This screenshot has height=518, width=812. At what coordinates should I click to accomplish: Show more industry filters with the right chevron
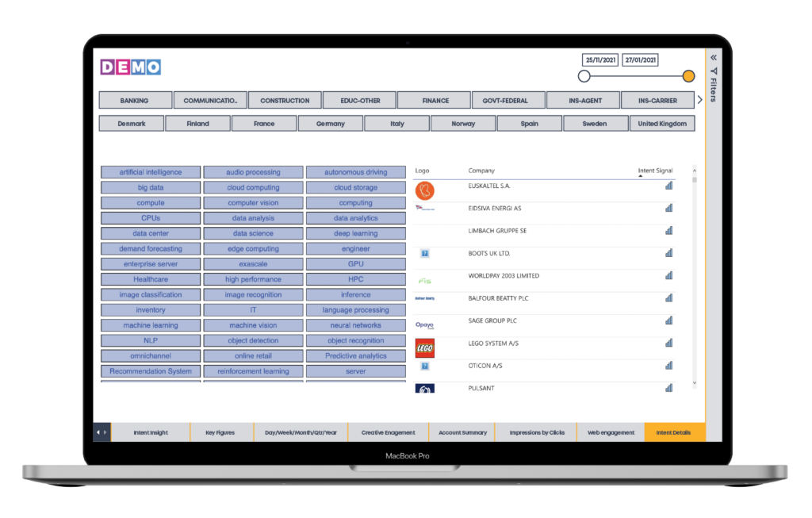(x=699, y=99)
